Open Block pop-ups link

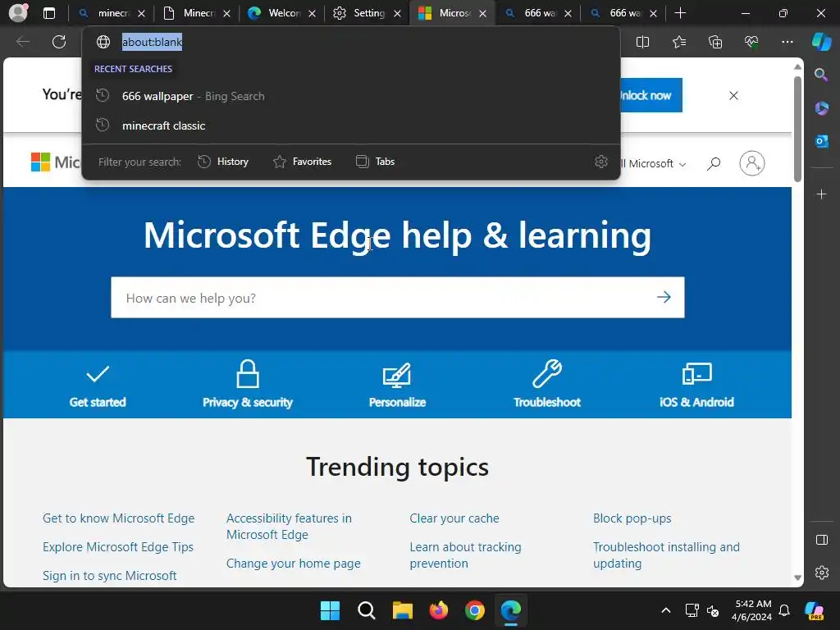[632, 518]
